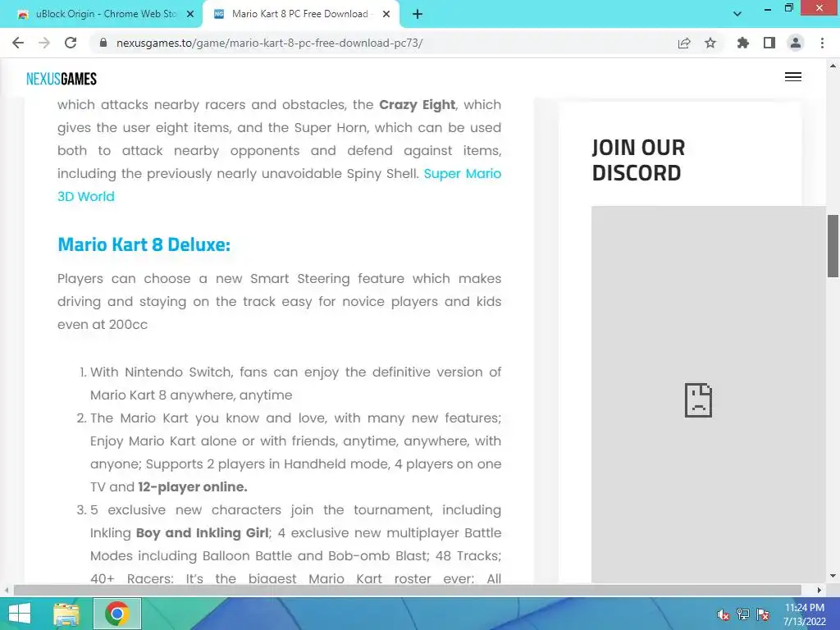Reload the current page
The height and width of the screenshot is (630, 840).
click(x=71, y=43)
